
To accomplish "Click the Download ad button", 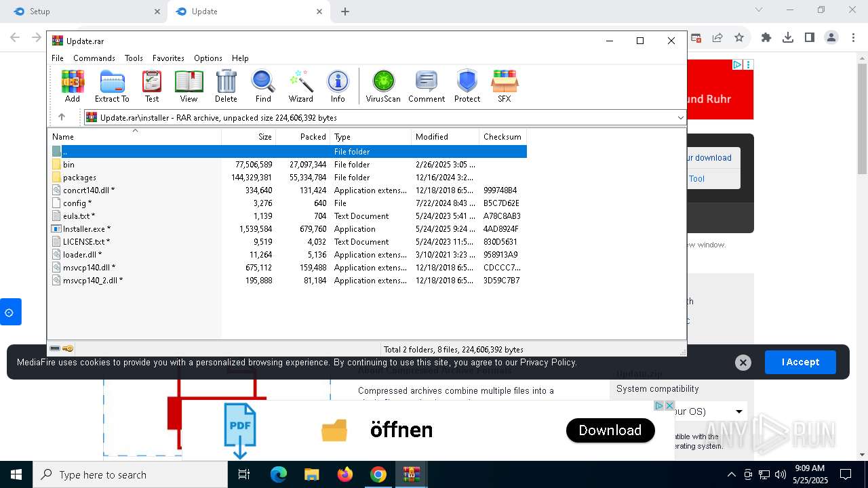I will 610,430.
